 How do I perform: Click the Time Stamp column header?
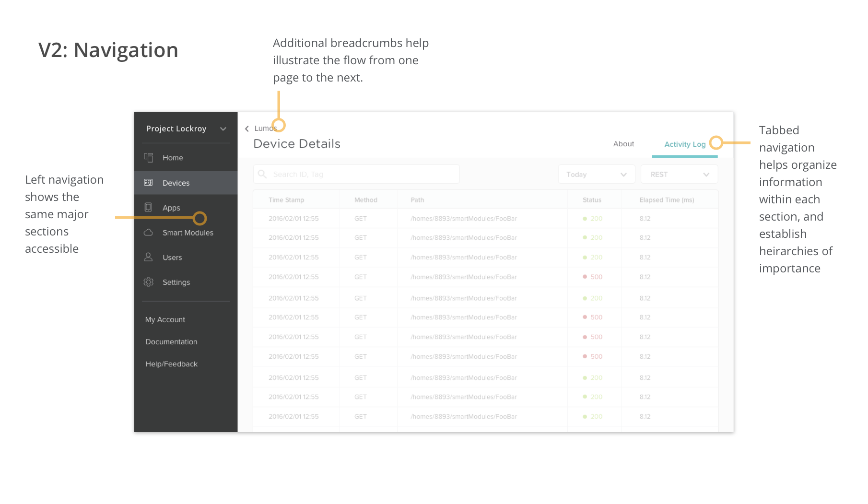286,200
